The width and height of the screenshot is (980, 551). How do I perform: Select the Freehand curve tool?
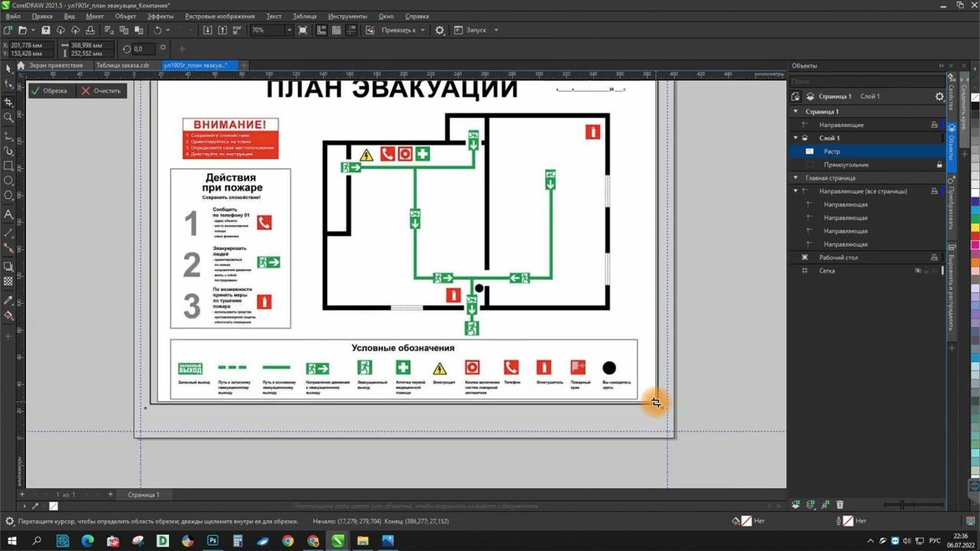tap(8, 135)
